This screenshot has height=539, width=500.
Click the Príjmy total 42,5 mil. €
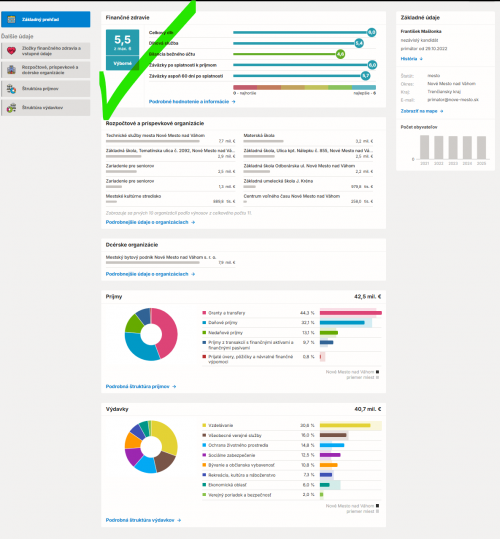click(367, 297)
